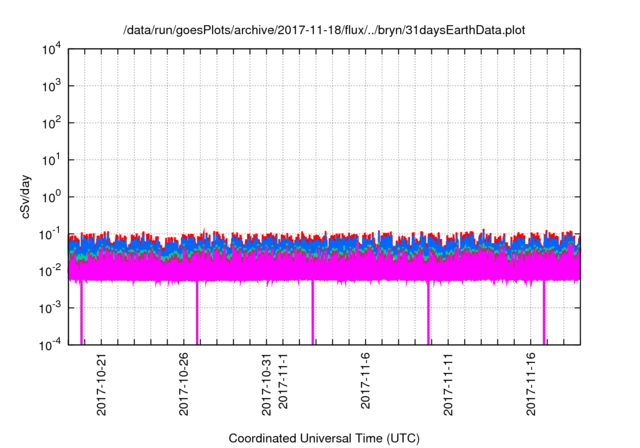
Task: Click the plot title file path
Action: (324, 30)
